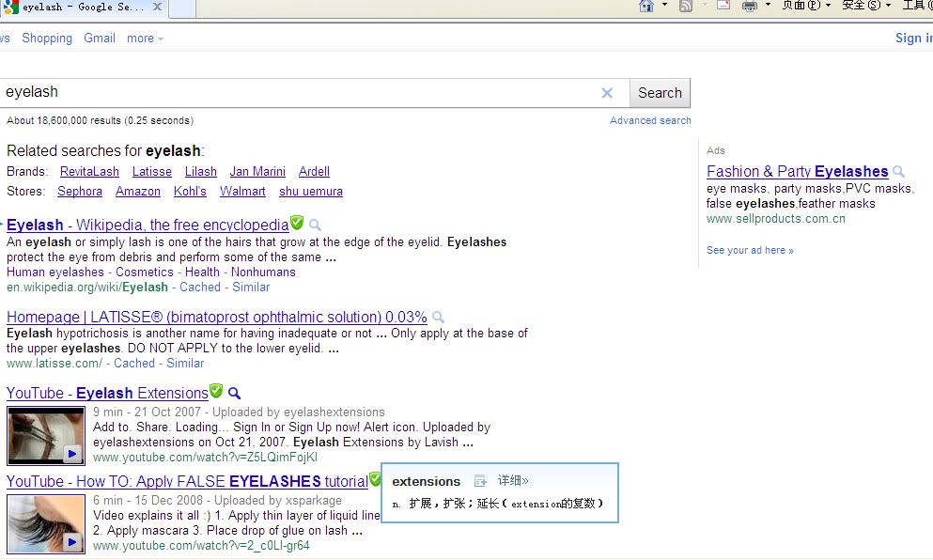Viewport: 933px width, 560px height.
Task: Click green shield beside Eyelash Extensions result
Action: 216,390
